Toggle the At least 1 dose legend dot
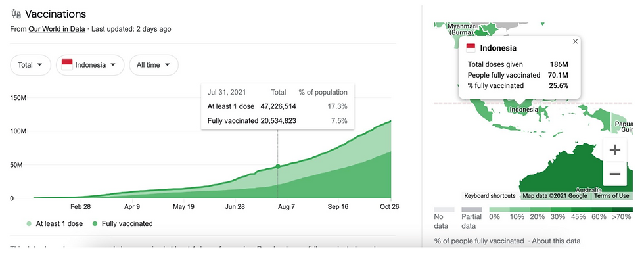Screen dimensions: 644x255 [x=28, y=224]
